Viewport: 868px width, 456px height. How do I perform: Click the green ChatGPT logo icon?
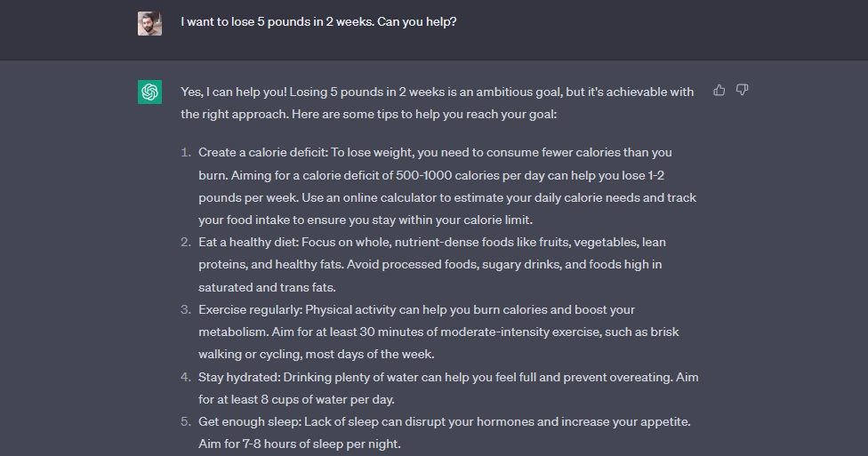point(149,92)
